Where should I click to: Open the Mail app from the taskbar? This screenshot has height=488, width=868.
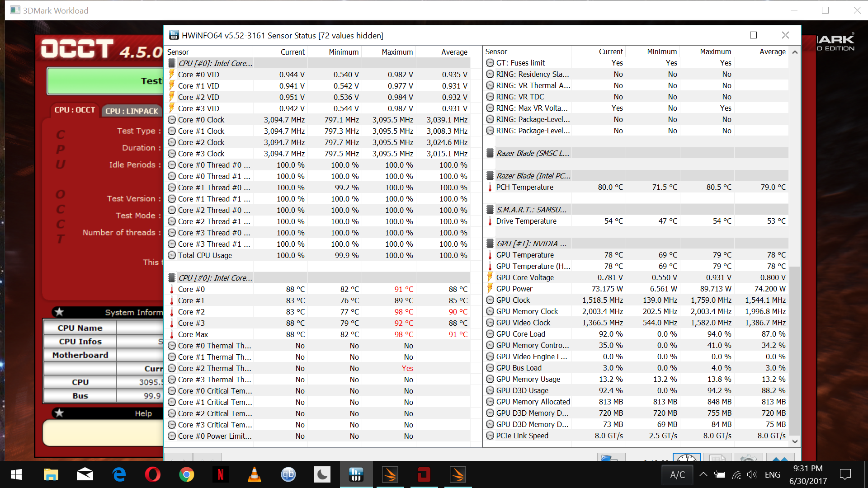pos(85,474)
